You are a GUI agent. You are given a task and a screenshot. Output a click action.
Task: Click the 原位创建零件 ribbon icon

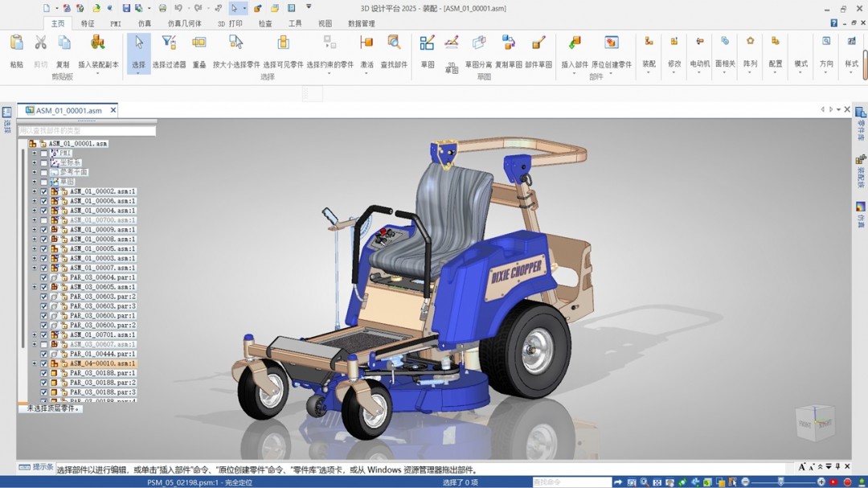tap(612, 43)
